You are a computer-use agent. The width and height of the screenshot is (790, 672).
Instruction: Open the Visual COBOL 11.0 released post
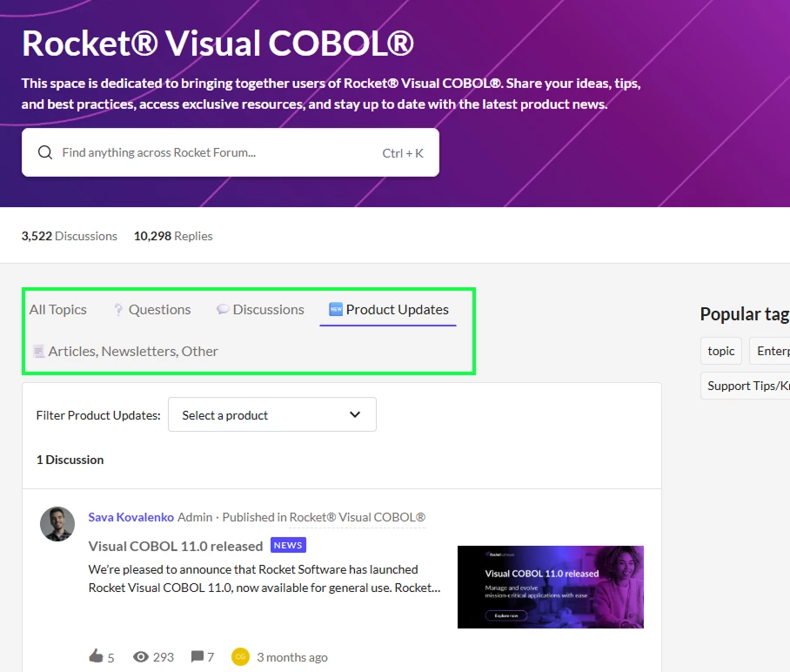coord(176,546)
